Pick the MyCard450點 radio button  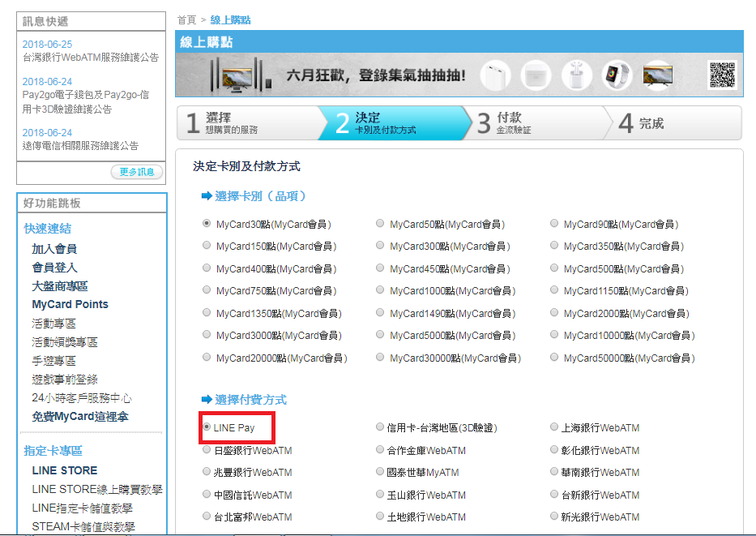pyautogui.click(x=380, y=268)
